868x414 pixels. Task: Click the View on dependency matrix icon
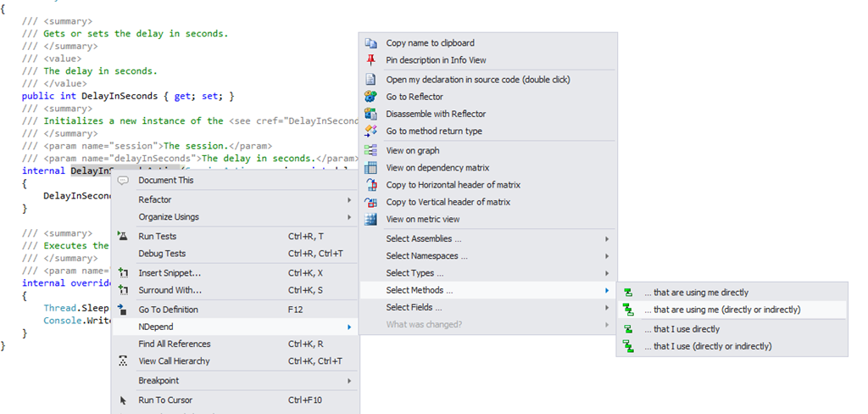pos(370,168)
